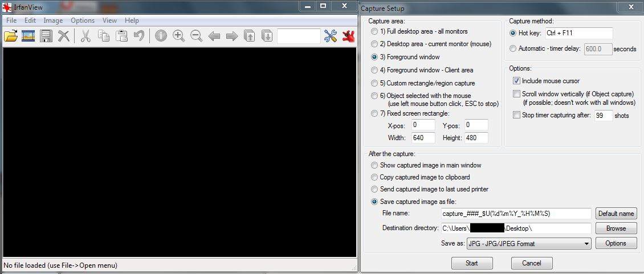Screen dimensions: 644x274
Task: Click Browse for destination directory
Action: 616,228
